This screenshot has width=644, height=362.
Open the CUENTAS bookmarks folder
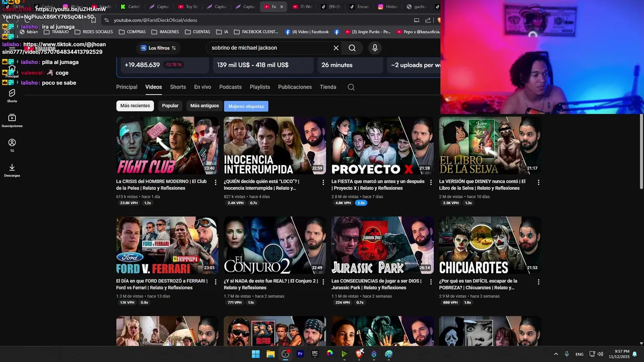(197, 32)
